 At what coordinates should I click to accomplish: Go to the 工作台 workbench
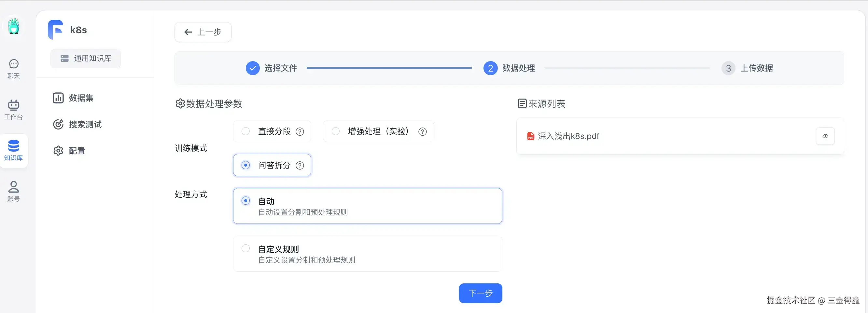click(x=13, y=110)
